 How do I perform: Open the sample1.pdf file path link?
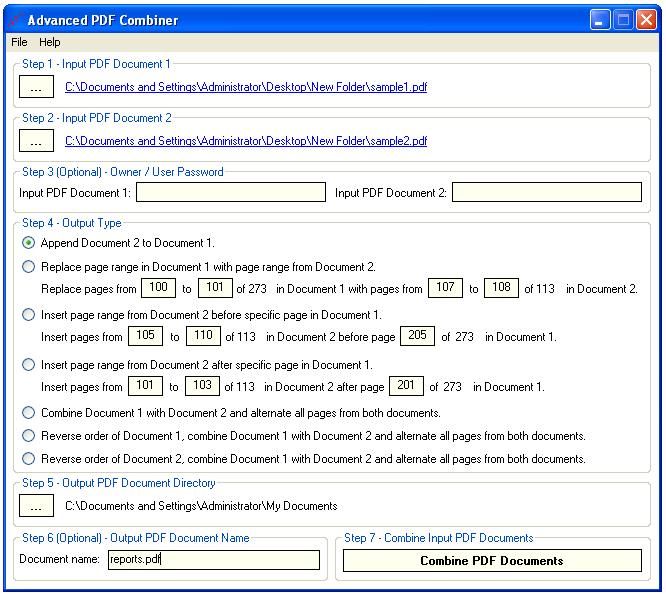point(246,87)
